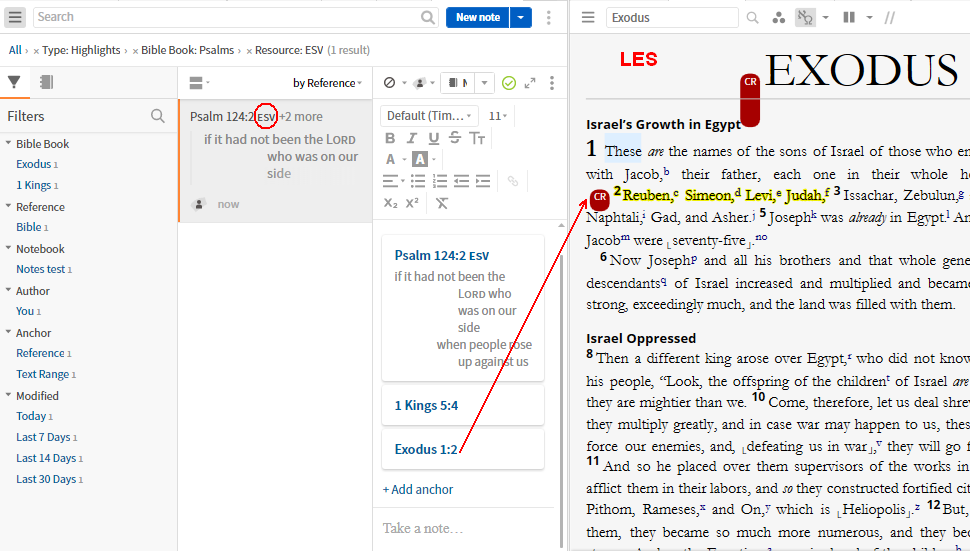Increase paragraph indent

click(x=483, y=181)
